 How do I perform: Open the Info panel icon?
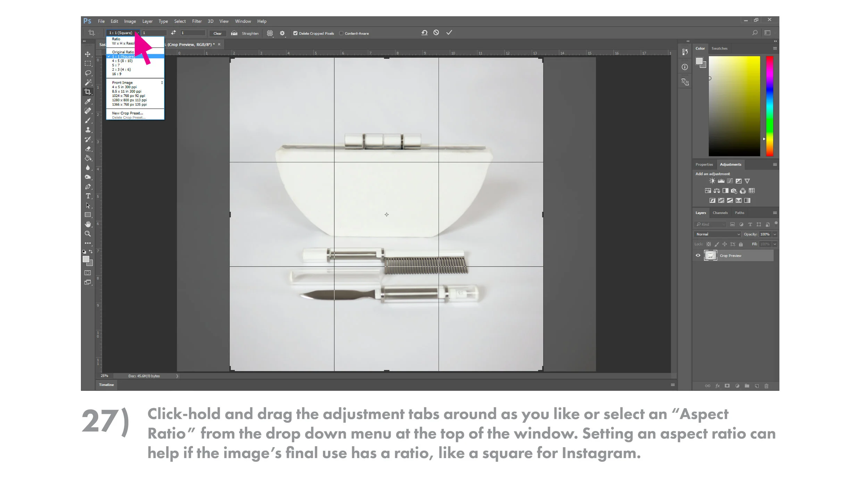[685, 67]
